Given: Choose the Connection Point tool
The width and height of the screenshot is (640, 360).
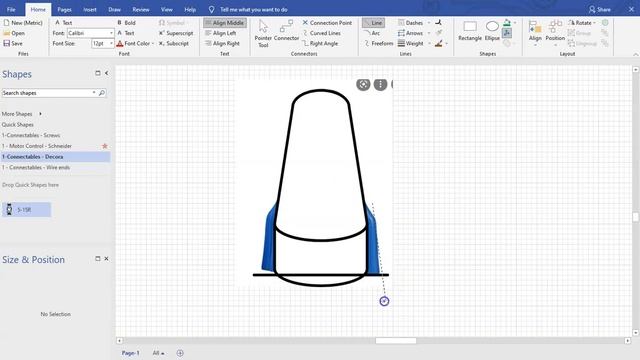Looking at the screenshot, I should (x=327, y=23).
